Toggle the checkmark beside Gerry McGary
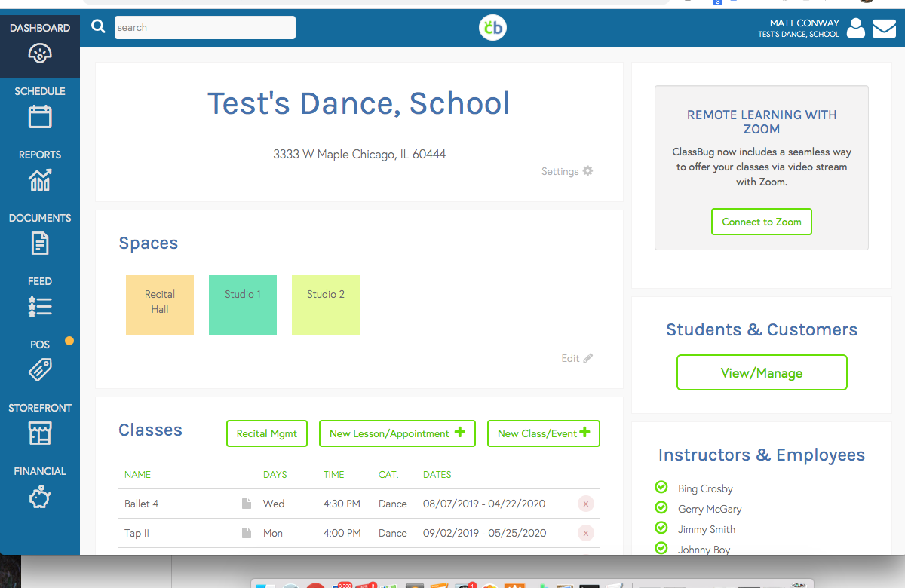 point(661,508)
